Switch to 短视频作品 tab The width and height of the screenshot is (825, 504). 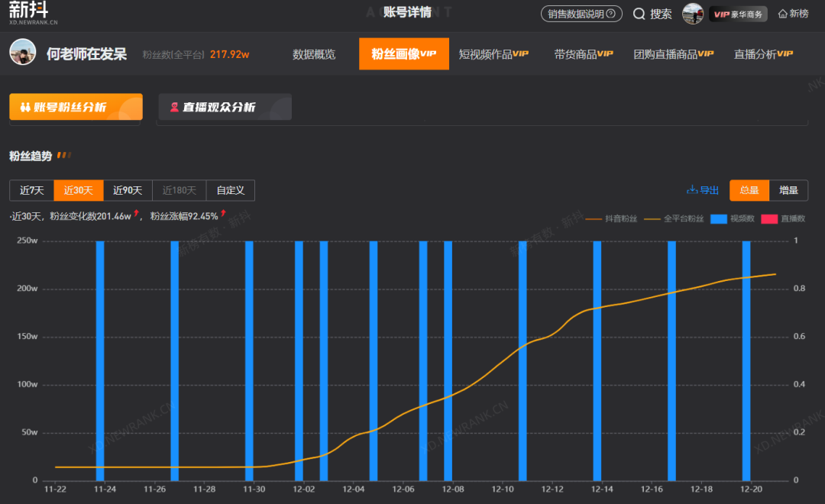coord(493,54)
